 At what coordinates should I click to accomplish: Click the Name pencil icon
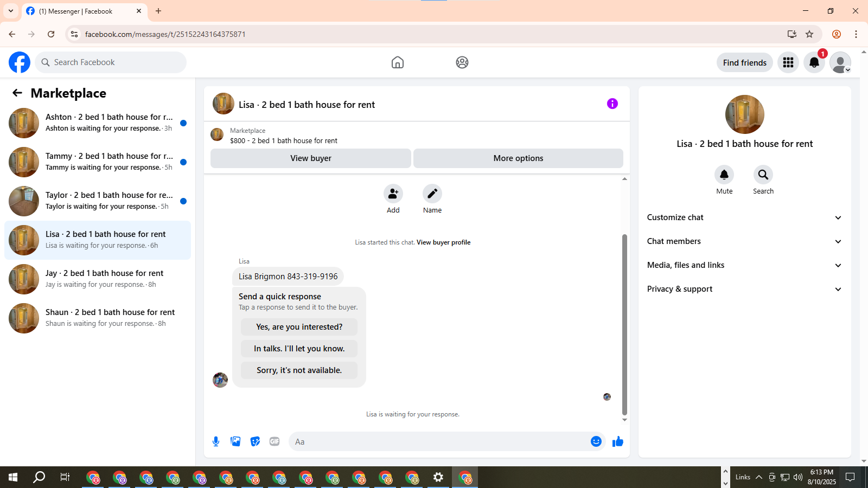point(432,194)
